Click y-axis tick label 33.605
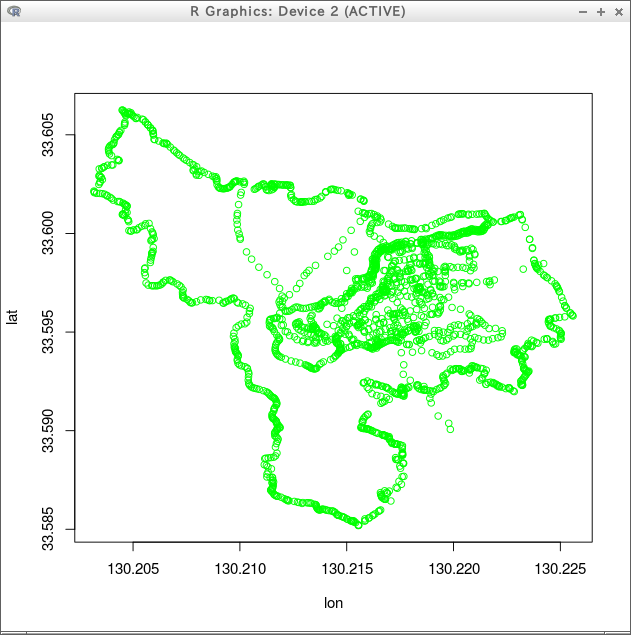 click(x=47, y=134)
